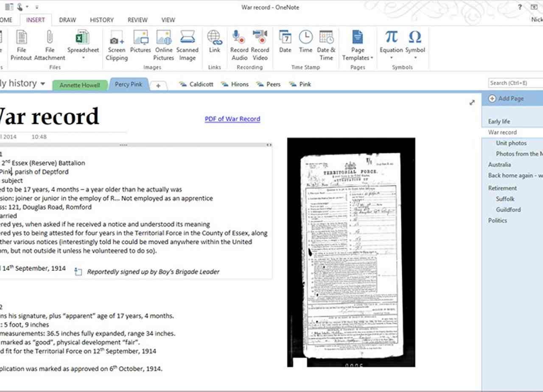Expand the Spreadsheet dropdown
Viewport: 543px width, 392px height.
[83, 58]
